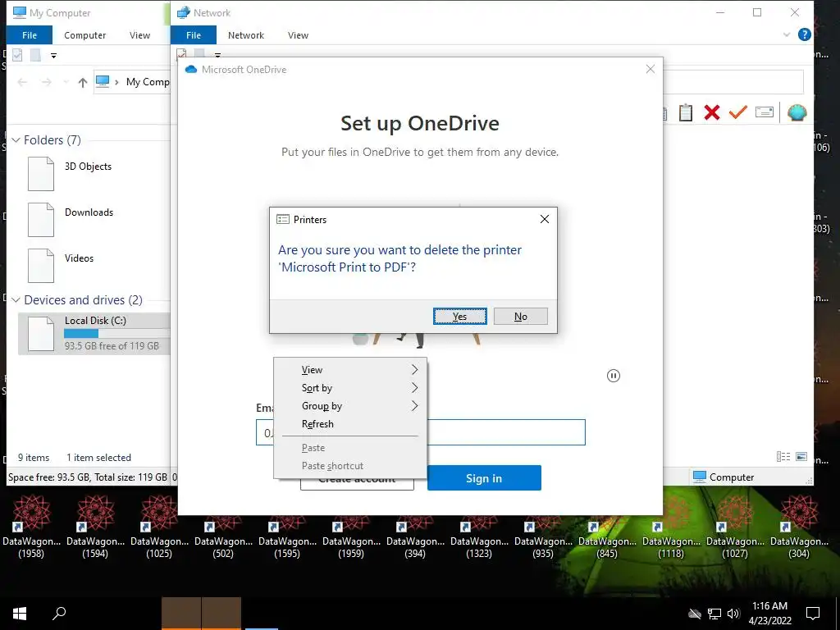
Task: Click the rename card icon in Network toolbar
Action: pos(765,112)
